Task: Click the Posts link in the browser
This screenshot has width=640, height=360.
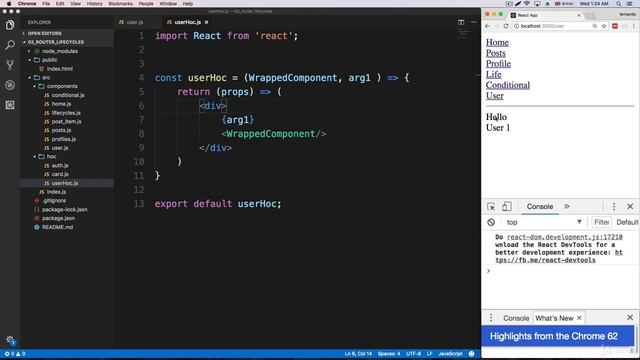Action: click(x=496, y=53)
